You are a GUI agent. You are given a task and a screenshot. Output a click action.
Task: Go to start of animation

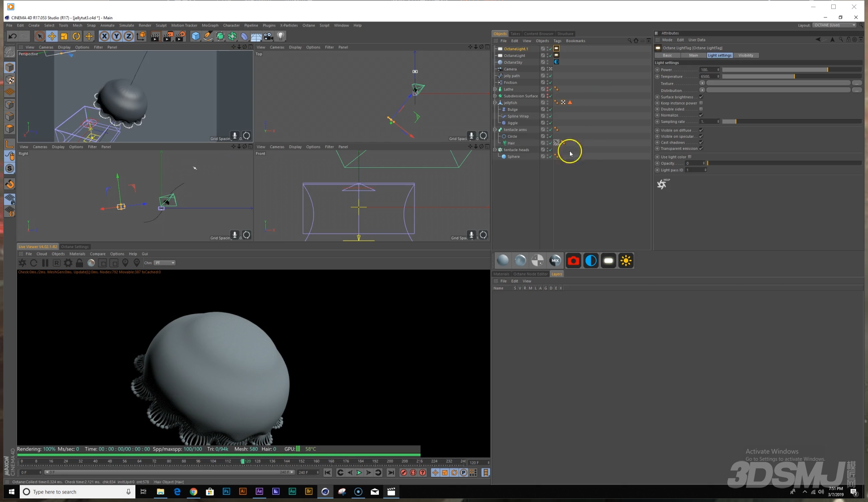point(328,472)
